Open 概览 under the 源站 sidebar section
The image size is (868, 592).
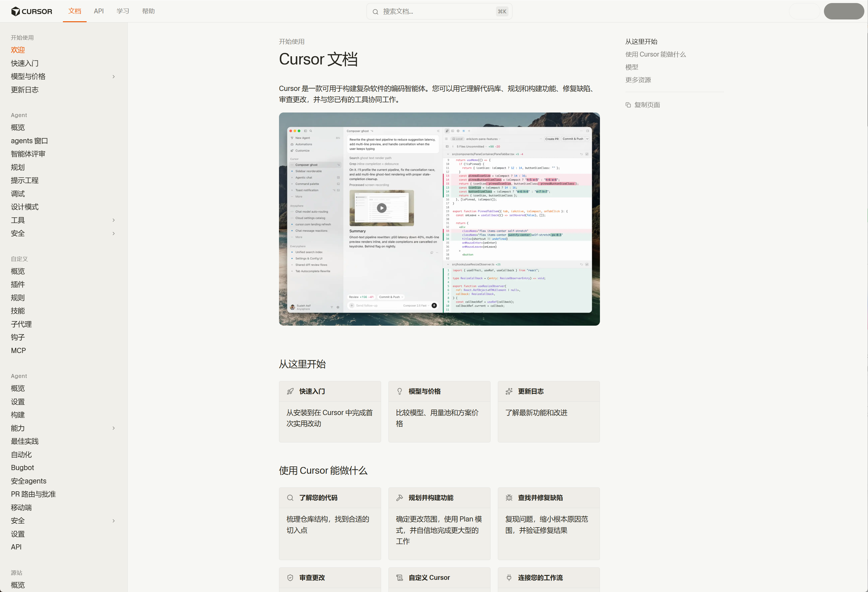[x=18, y=585]
